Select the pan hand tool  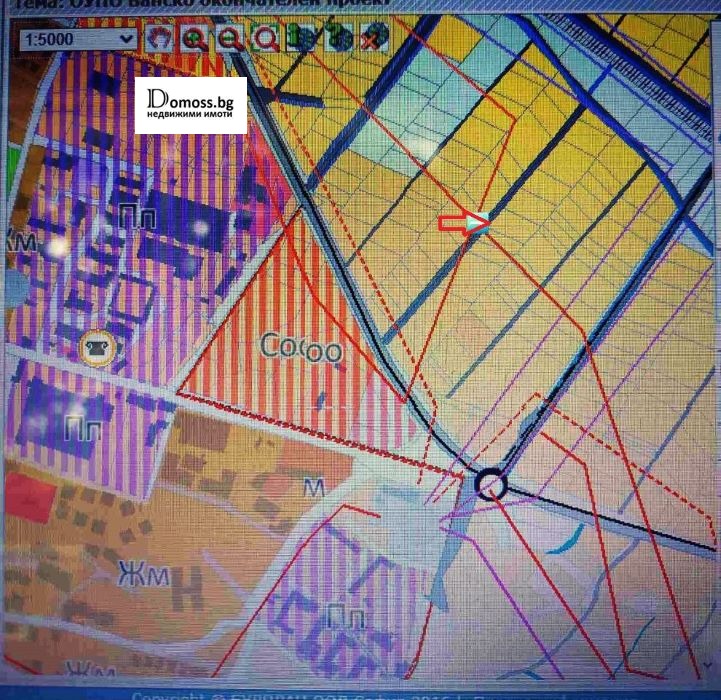pos(160,38)
